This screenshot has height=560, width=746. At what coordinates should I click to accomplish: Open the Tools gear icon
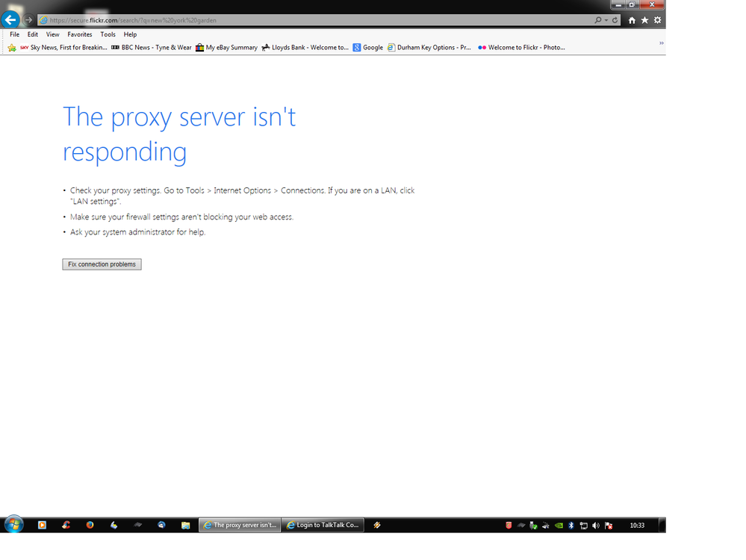pos(657,20)
